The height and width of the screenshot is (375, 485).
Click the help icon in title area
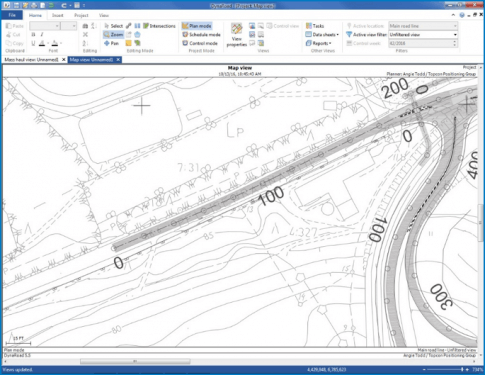[462, 15]
